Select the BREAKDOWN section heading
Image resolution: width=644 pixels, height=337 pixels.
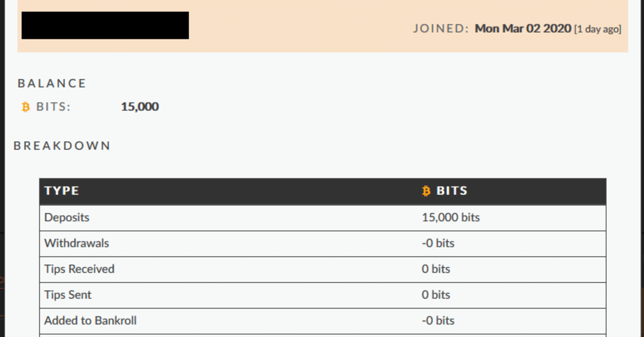62,146
